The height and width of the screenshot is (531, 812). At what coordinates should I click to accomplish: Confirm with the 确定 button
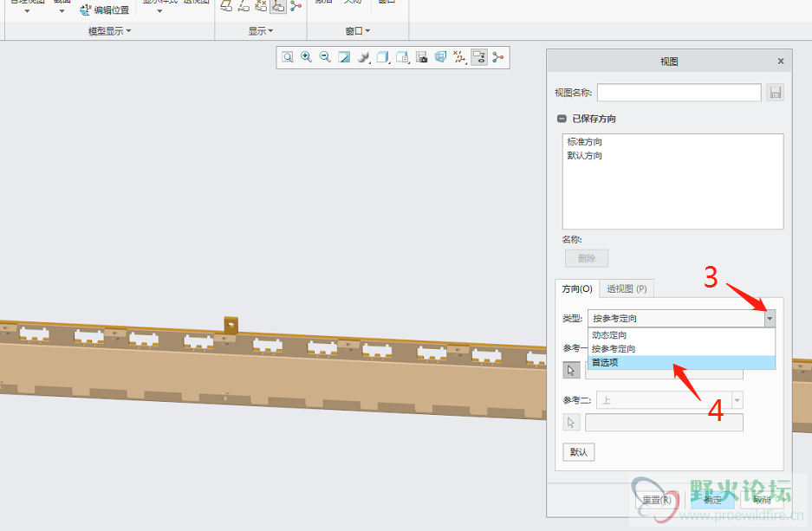click(712, 500)
